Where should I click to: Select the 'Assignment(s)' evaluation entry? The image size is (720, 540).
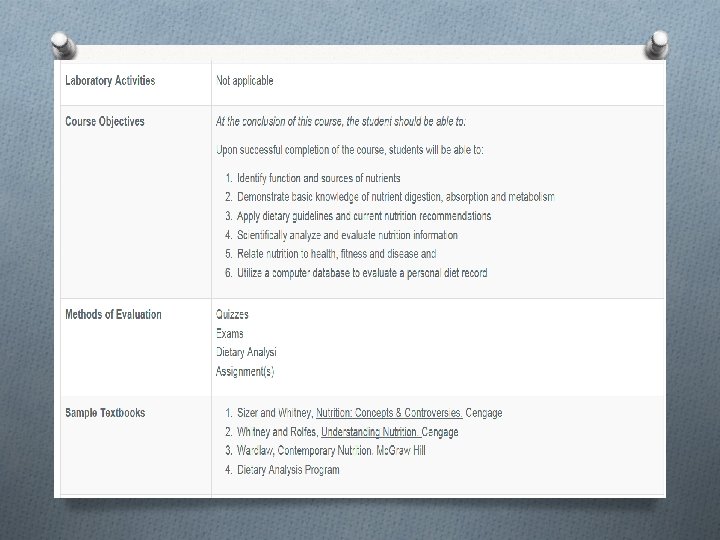[x=245, y=372]
